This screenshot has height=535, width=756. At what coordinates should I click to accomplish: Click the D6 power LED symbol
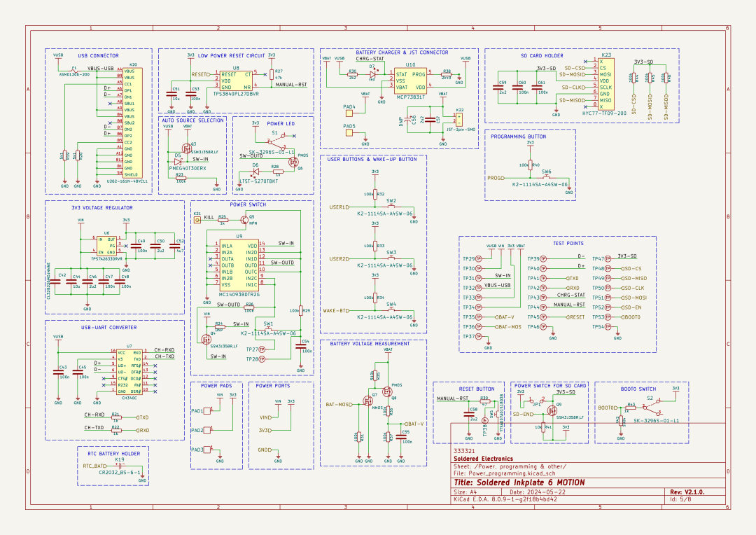tap(255, 172)
